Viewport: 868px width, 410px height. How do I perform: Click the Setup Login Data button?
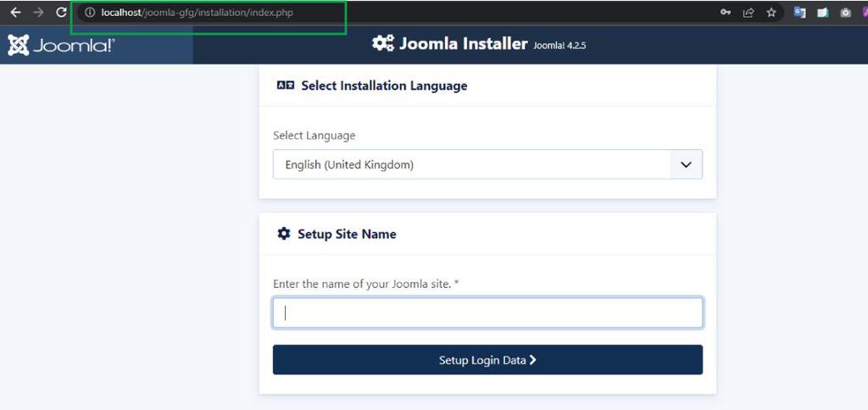(x=487, y=360)
